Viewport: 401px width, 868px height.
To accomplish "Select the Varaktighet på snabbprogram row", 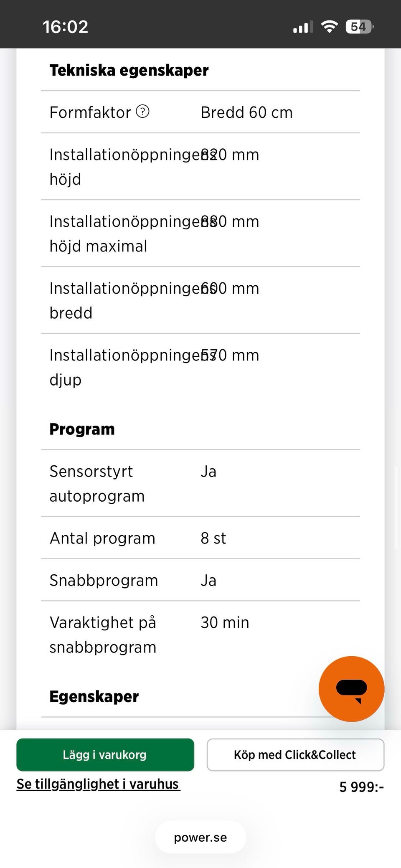I will (200, 635).
